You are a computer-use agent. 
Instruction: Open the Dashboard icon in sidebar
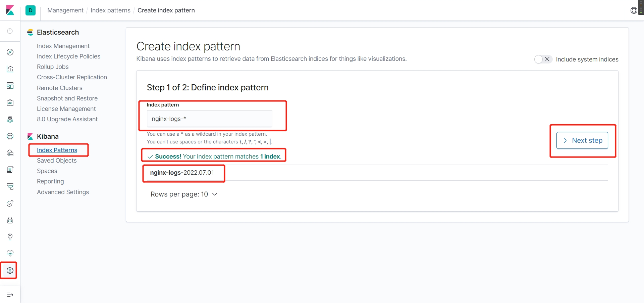tap(10, 86)
